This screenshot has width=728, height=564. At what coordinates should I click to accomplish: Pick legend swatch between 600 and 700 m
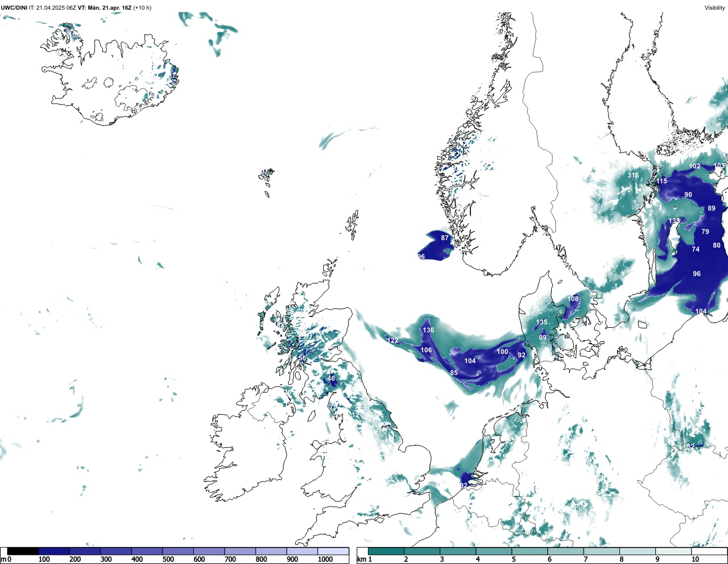209,551
